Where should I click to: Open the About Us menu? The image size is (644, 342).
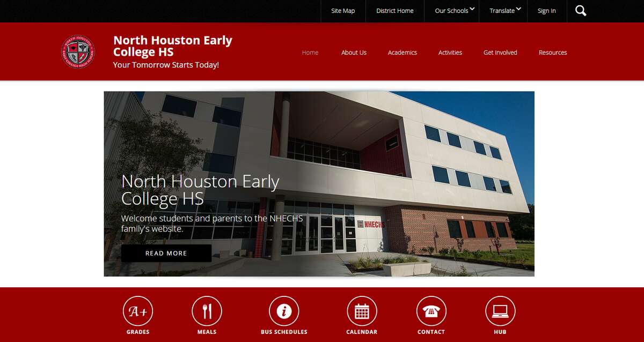pos(354,53)
